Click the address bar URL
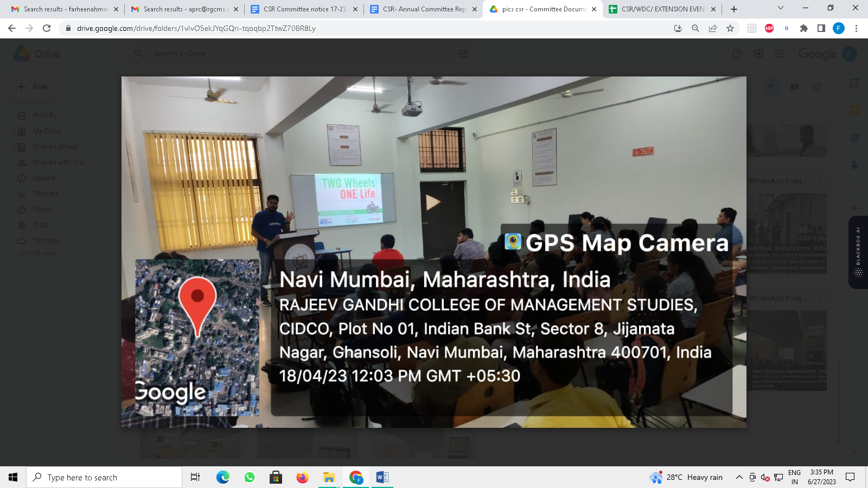 (x=196, y=28)
